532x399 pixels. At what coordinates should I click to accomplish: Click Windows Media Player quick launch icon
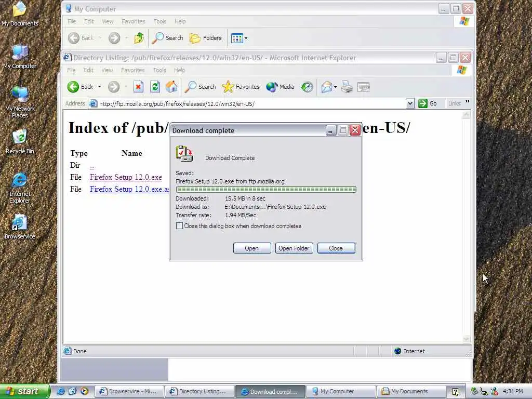84,391
